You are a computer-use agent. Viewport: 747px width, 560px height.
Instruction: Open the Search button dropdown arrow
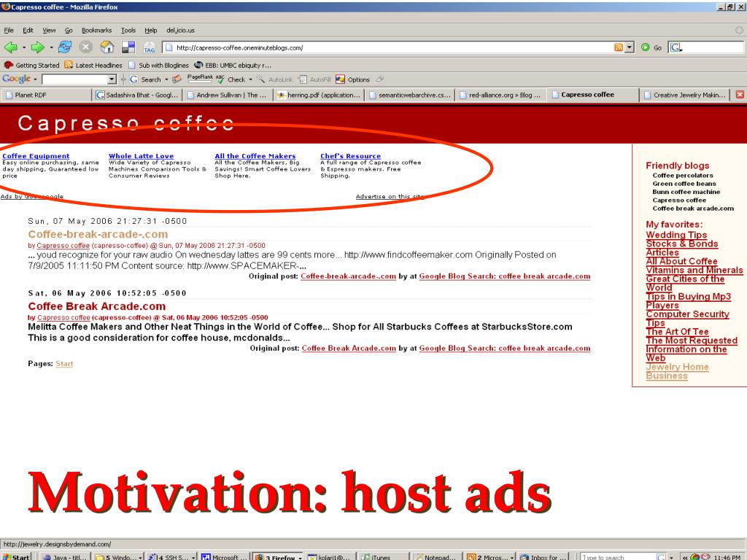166,79
